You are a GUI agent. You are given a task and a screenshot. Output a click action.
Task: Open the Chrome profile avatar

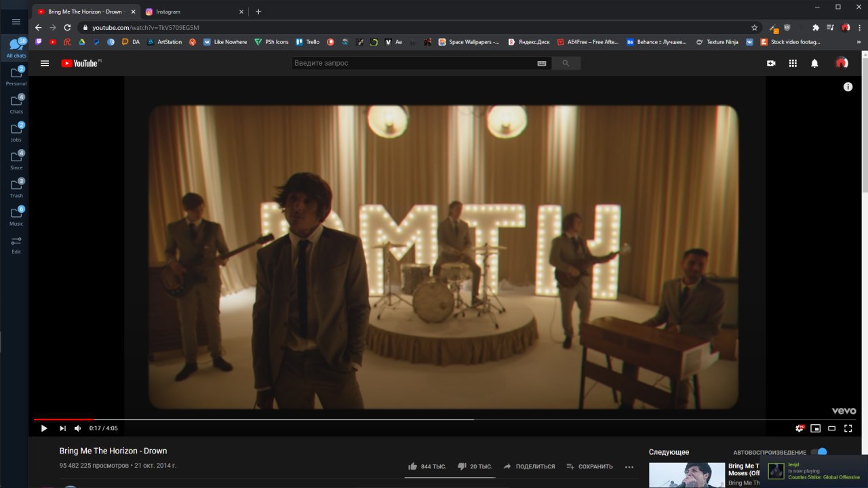846,28
